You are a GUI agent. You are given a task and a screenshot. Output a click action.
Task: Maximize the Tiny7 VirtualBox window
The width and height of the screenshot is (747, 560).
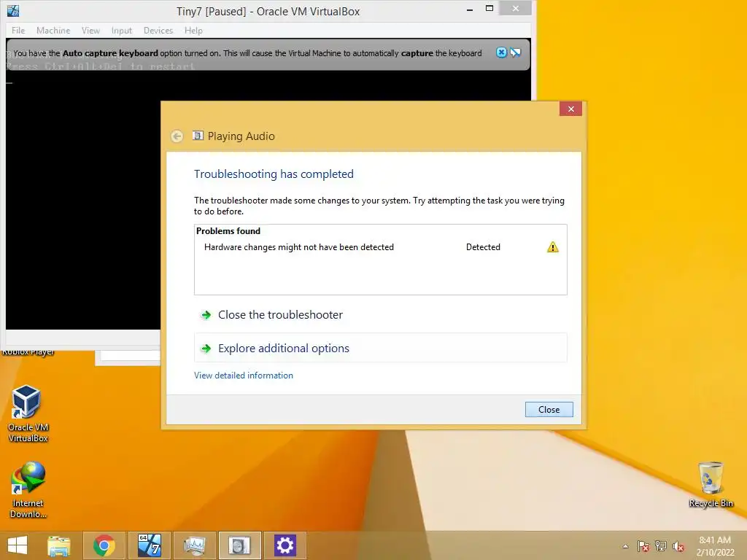click(489, 9)
